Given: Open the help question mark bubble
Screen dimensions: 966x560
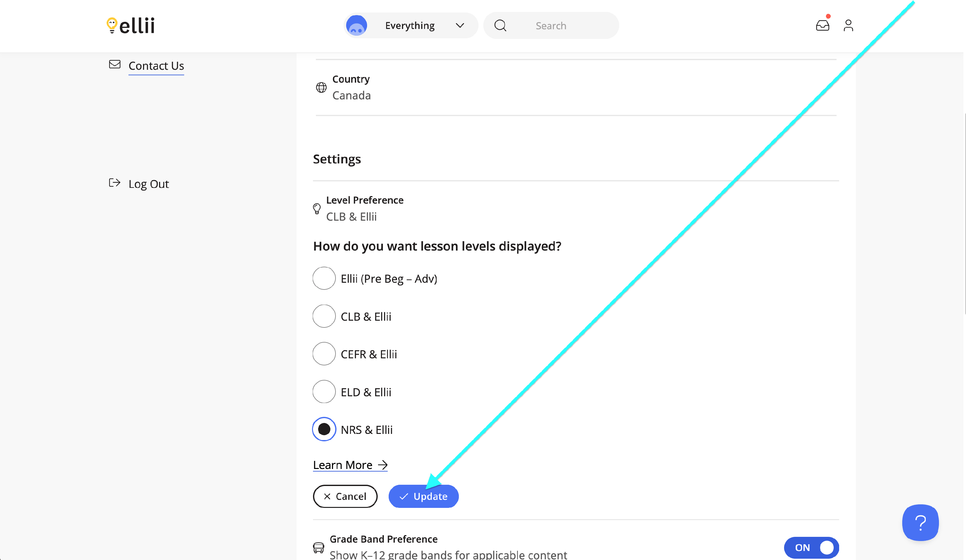Looking at the screenshot, I should [920, 522].
